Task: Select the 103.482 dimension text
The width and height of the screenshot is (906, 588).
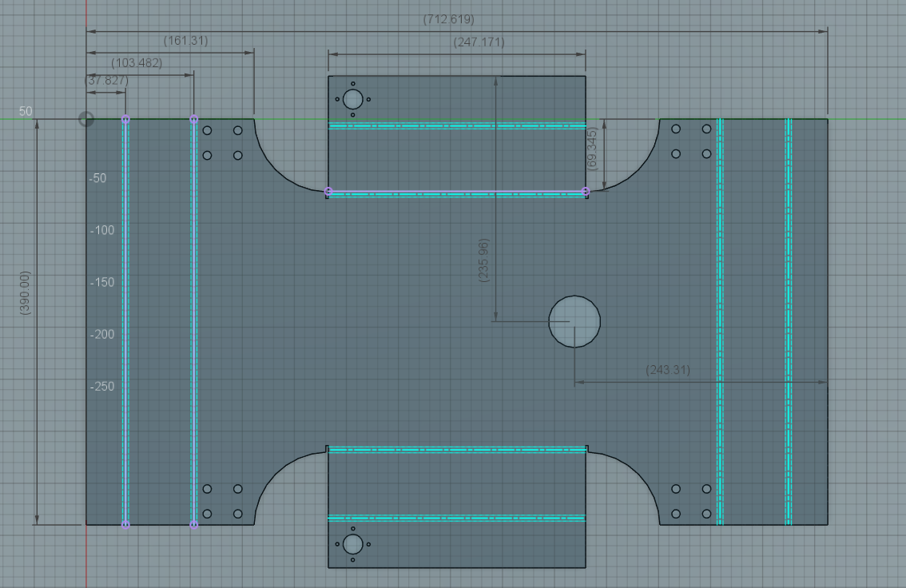Action: pos(137,63)
